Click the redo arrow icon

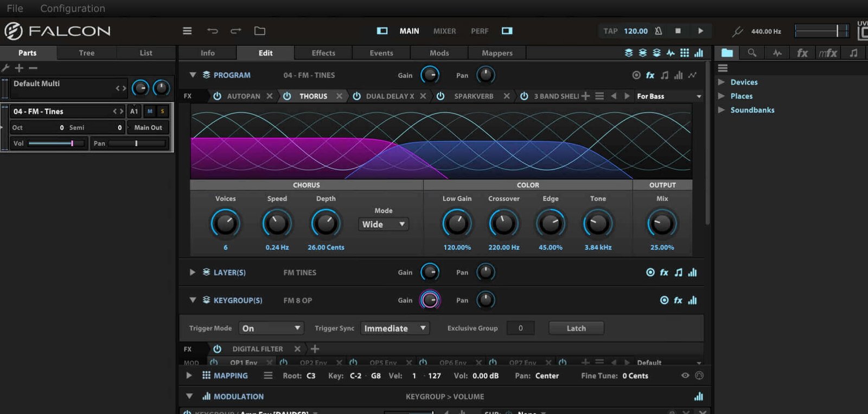236,31
